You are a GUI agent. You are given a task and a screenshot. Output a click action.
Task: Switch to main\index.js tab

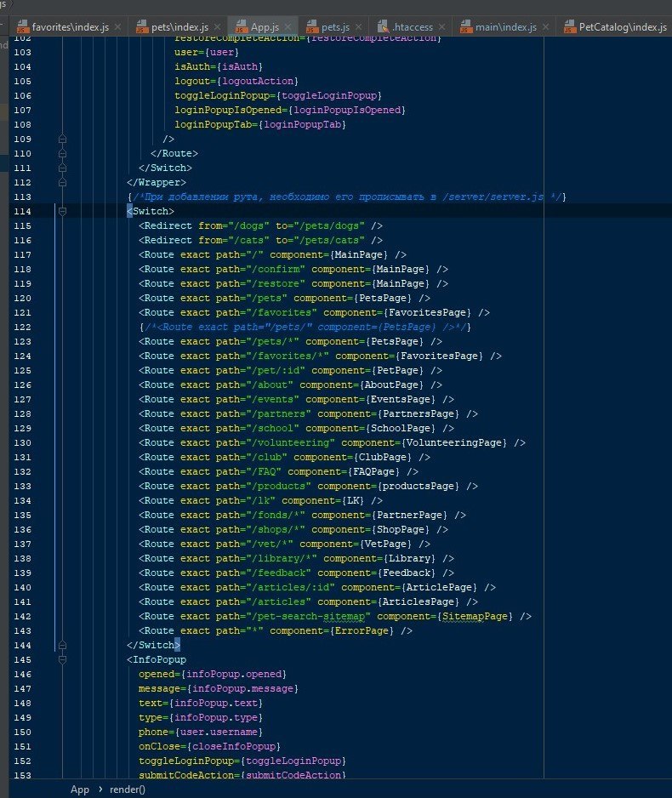pyautogui.click(x=505, y=27)
